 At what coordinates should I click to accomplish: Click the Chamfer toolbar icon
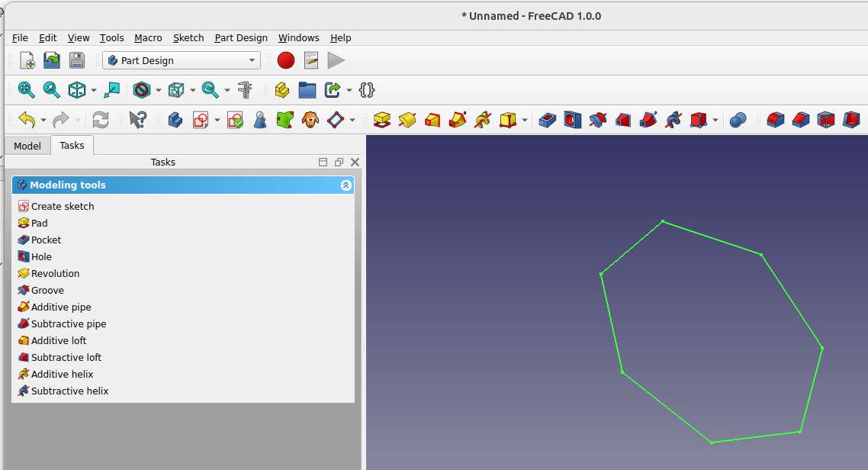tap(801, 120)
